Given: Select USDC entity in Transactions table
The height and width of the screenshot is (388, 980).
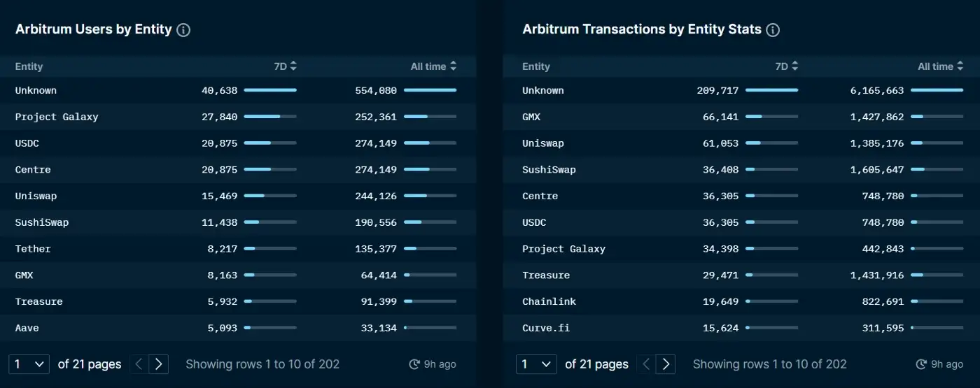Looking at the screenshot, I should pyautogui.click(x=534, y=222).
